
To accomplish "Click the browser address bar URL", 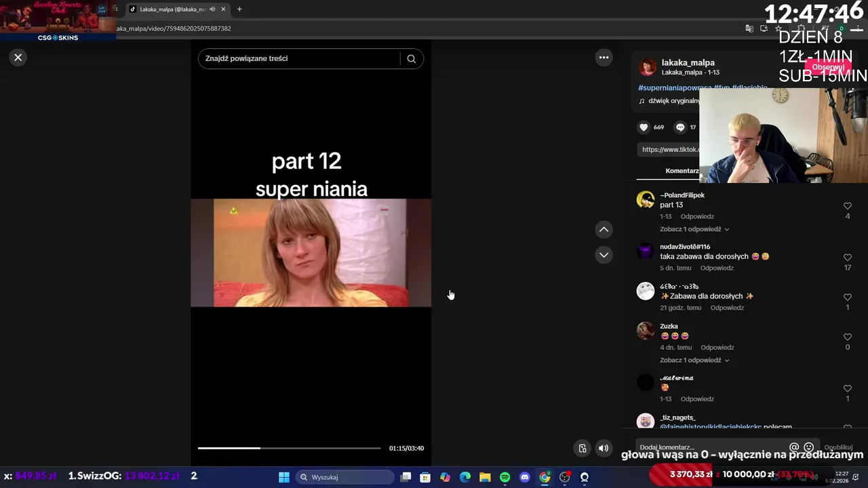I will [174, 29].
